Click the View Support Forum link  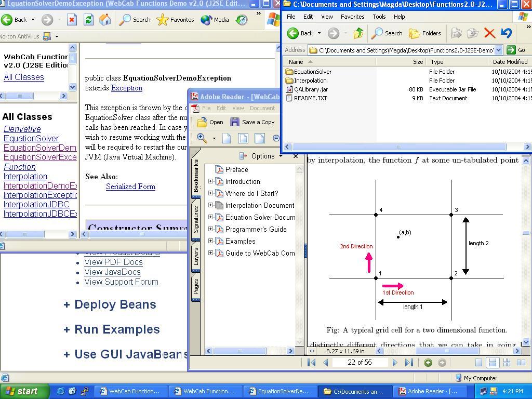pos(121,282)
